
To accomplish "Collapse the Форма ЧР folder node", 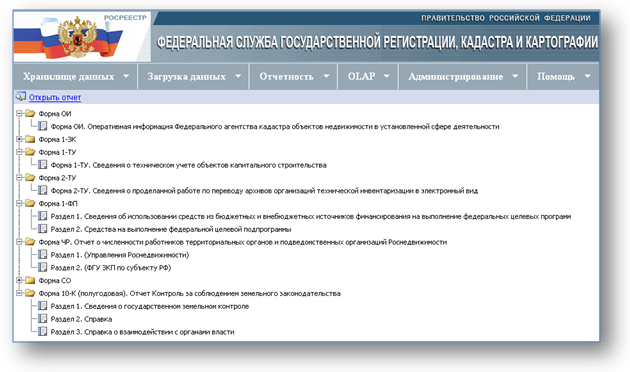I will click(x=19, y=242).
